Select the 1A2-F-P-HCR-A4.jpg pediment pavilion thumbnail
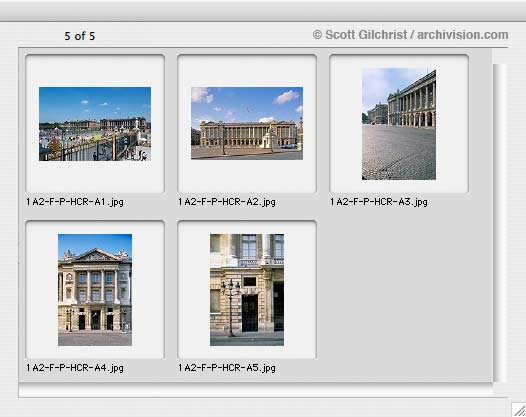This screenshot has height=417, width=526. tap(95, 290)
